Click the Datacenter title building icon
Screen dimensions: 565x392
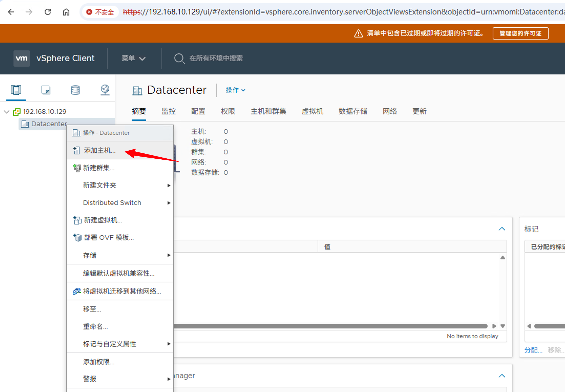tap(137, 90)
